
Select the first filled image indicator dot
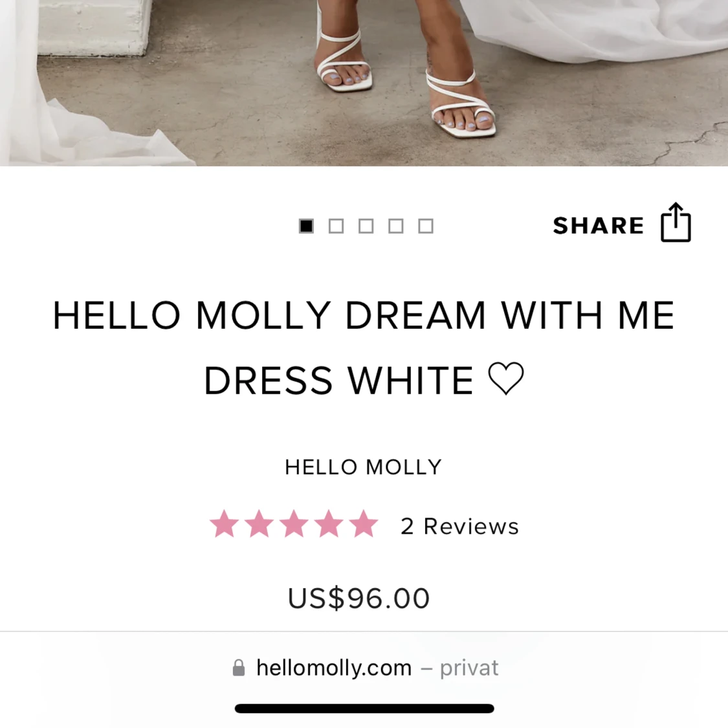pyautogui.click(x=306, y=226)
